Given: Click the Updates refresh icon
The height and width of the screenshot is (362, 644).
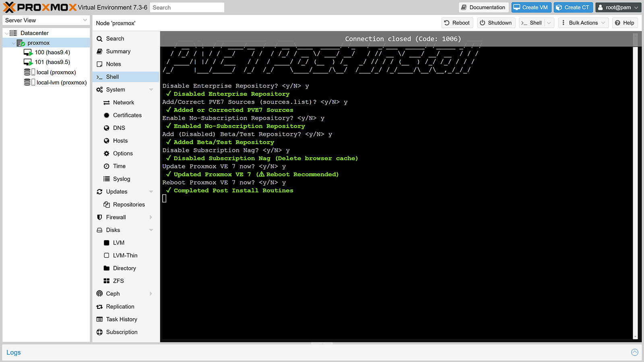Looking at the screenshot, I should pos(99,192).
